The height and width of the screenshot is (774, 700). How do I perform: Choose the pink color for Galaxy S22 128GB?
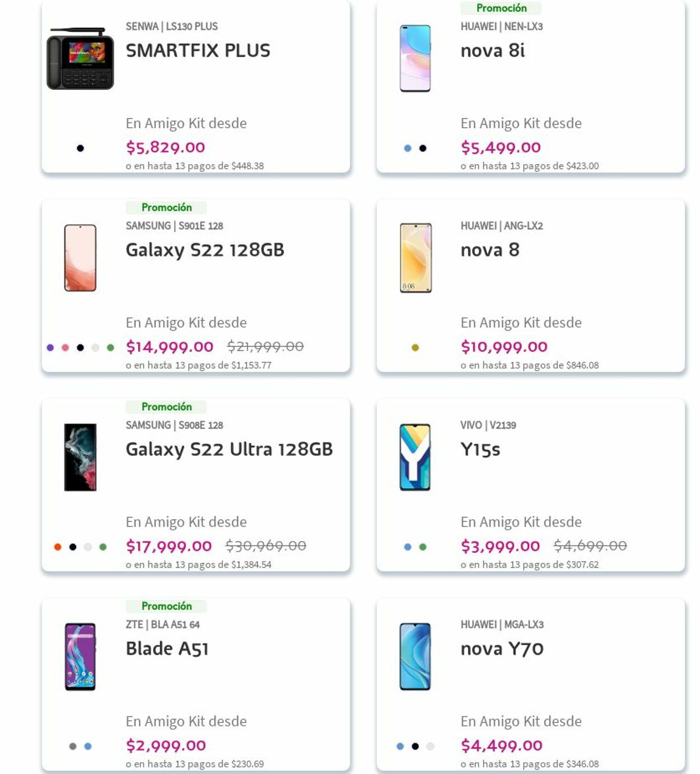coord(66,348)
